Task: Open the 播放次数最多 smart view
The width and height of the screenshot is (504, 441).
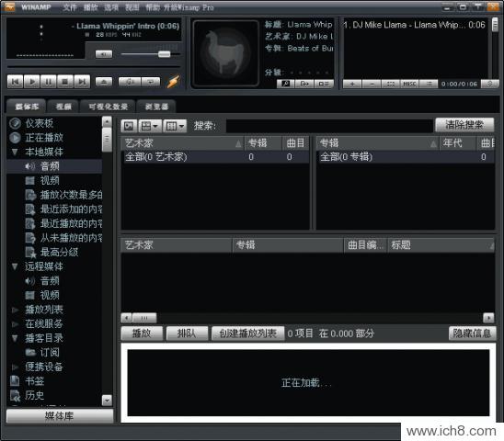Action: pyautogui.click(x=71, y=195)
